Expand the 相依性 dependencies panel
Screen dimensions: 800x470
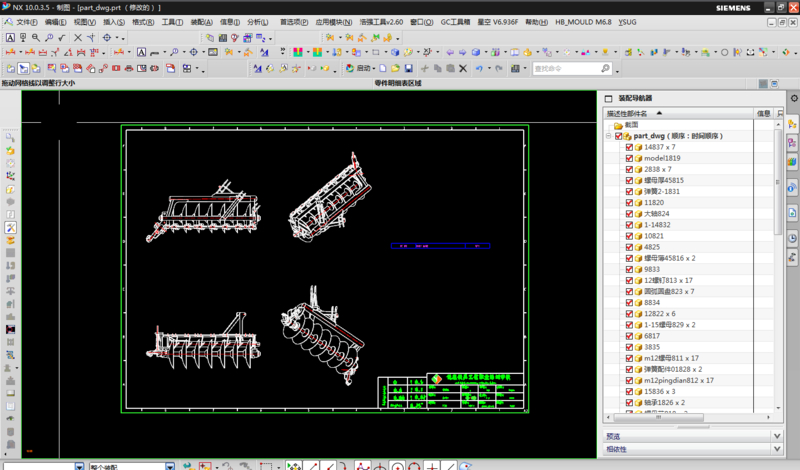tap(777, 449)
